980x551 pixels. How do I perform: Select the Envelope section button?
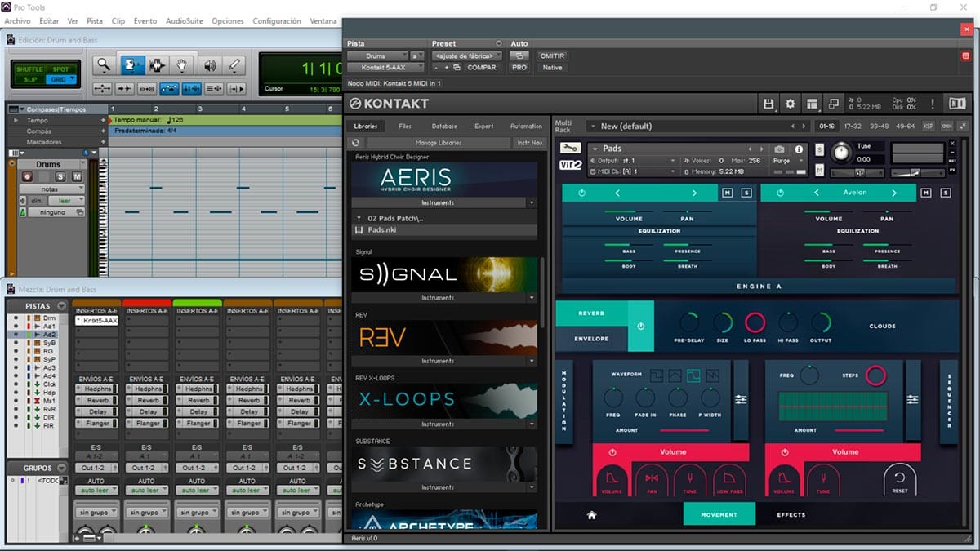(592, 339)
